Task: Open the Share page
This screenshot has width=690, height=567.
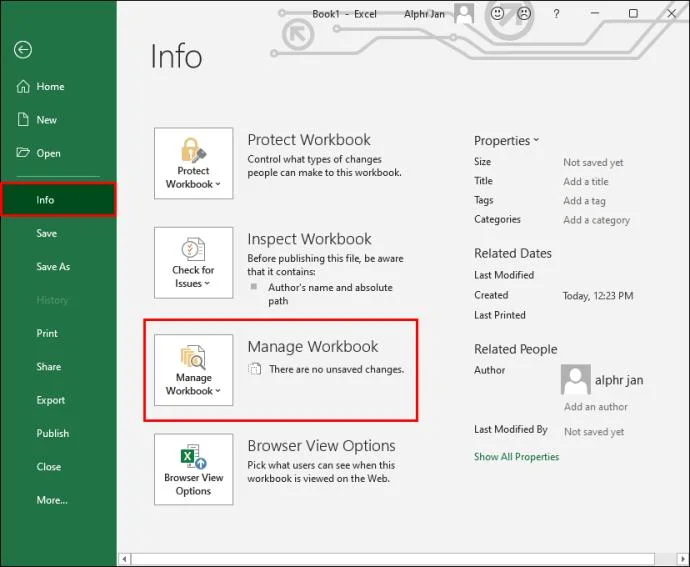Action: (58, 367)
